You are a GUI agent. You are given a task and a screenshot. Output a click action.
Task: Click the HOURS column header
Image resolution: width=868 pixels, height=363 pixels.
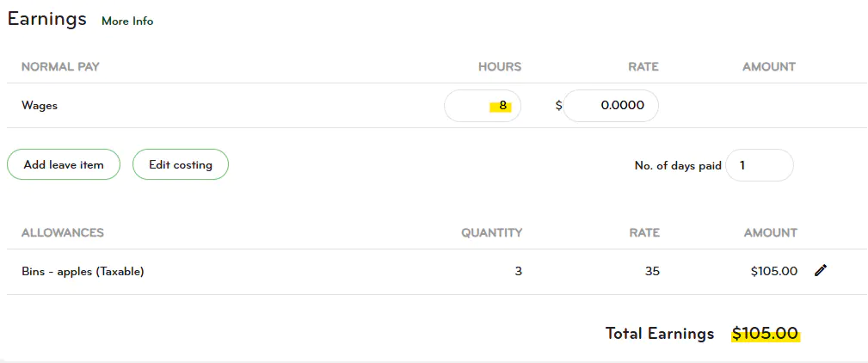point(500,67)
